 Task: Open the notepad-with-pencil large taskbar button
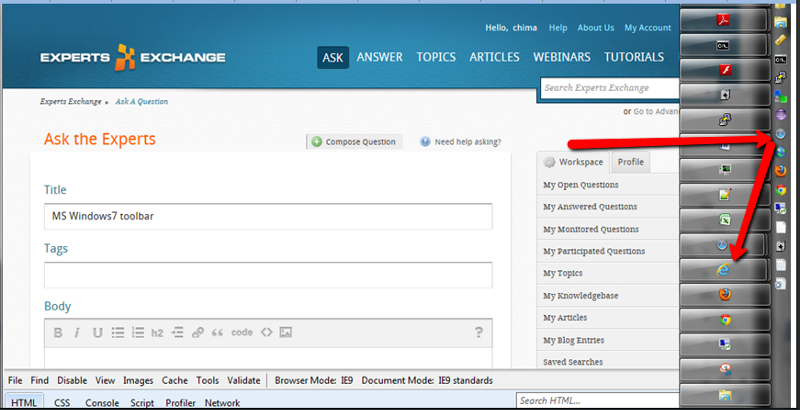[724, 195]
